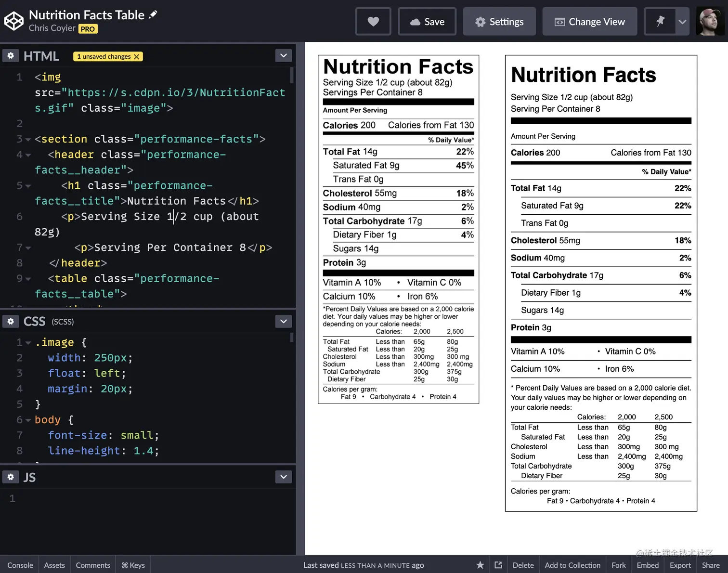The image size is (728, 573).
Task: Collapse header tag fold arrow on line 4
Action: coord(28,155)
